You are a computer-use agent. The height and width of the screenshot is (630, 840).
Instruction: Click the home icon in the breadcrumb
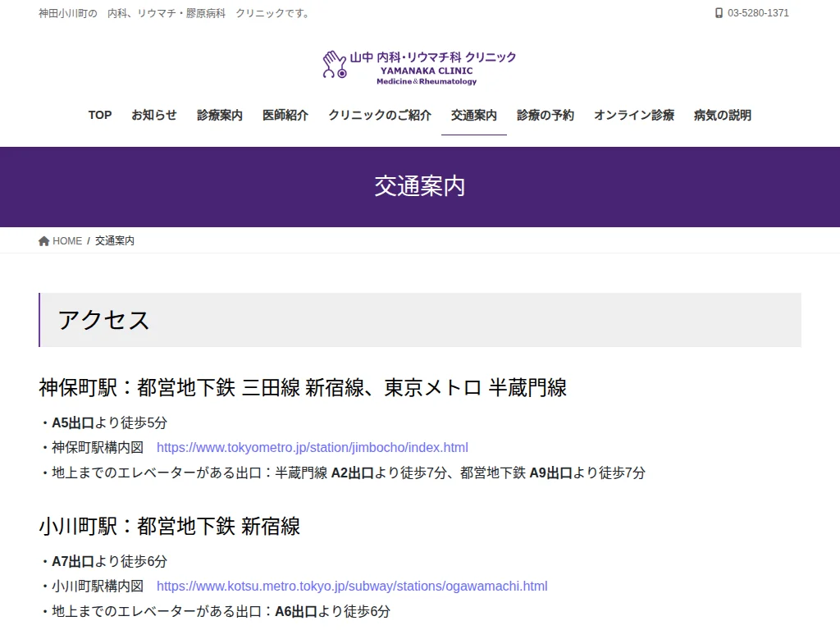coord(43,240)
